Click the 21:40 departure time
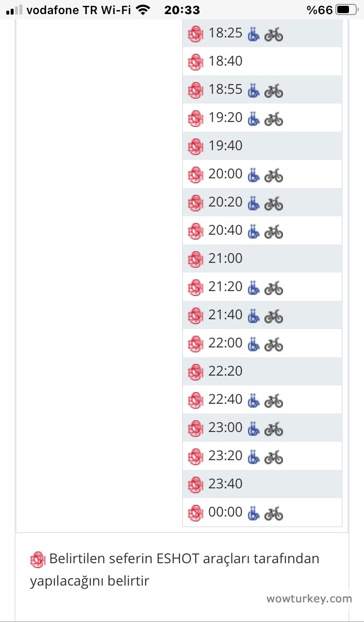 tap(225, 315)
